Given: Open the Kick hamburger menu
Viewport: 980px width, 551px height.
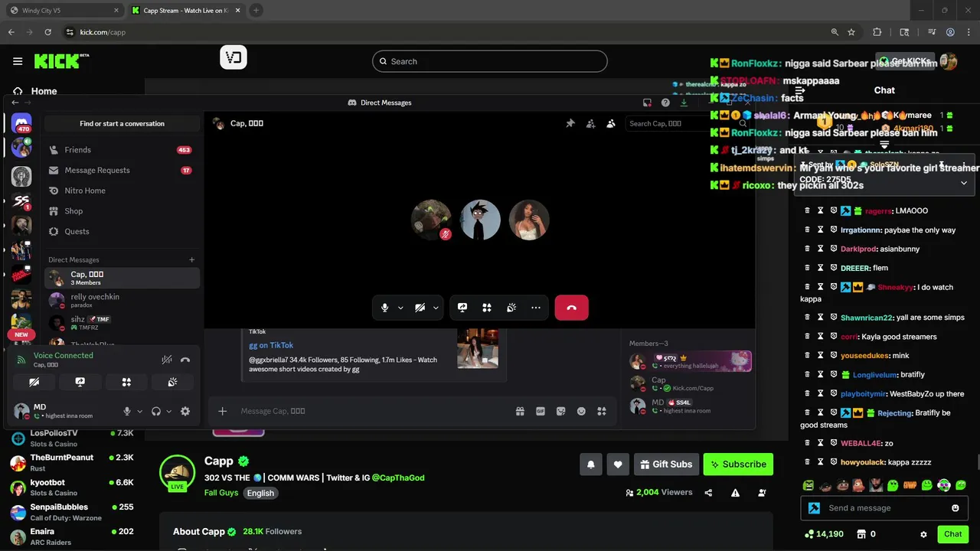Looking at the screenshot, I should (18, 61).
